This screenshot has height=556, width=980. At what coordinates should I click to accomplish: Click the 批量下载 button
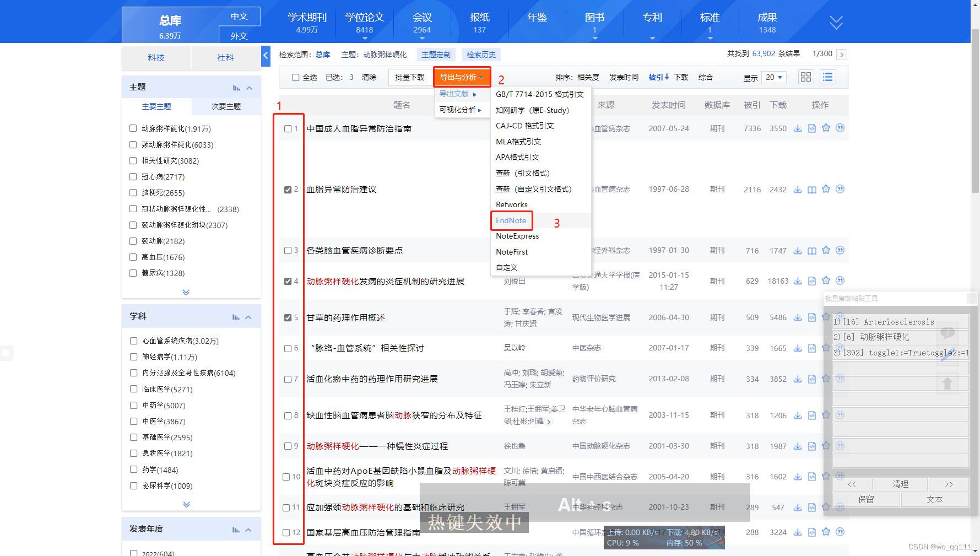(410, 77)
